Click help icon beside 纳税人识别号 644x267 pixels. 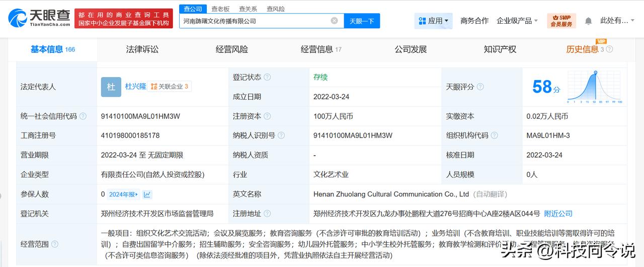281,136
